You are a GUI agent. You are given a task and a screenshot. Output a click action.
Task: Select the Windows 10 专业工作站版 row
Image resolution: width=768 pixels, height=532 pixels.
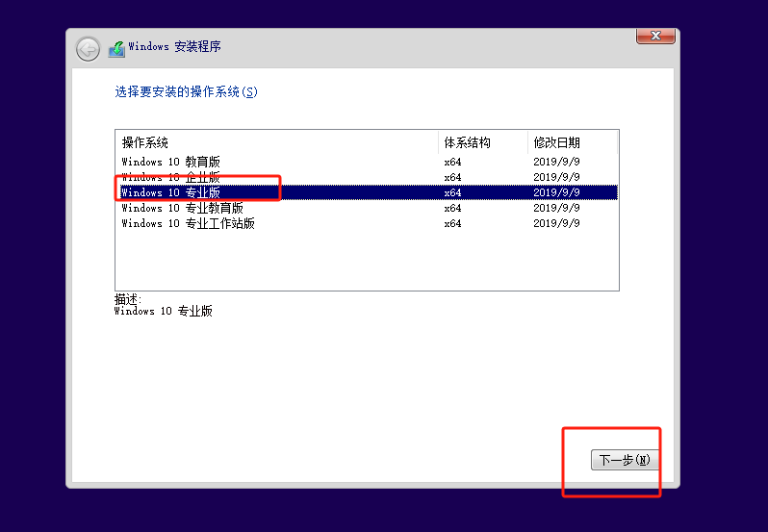tap(367, 223)
